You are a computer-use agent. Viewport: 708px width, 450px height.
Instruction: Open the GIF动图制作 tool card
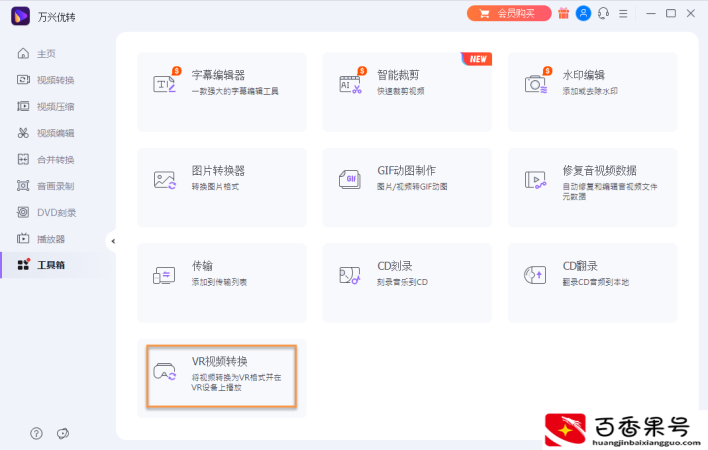tap(407, 187)
